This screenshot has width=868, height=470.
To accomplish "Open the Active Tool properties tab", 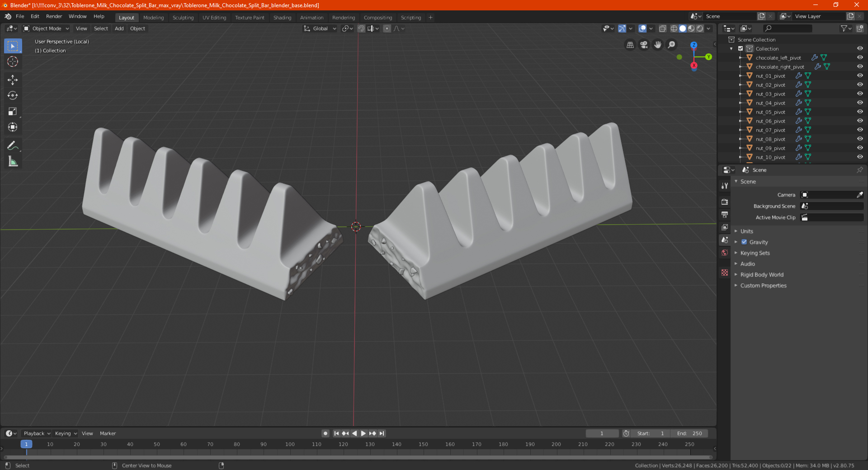I will (725, 185).
